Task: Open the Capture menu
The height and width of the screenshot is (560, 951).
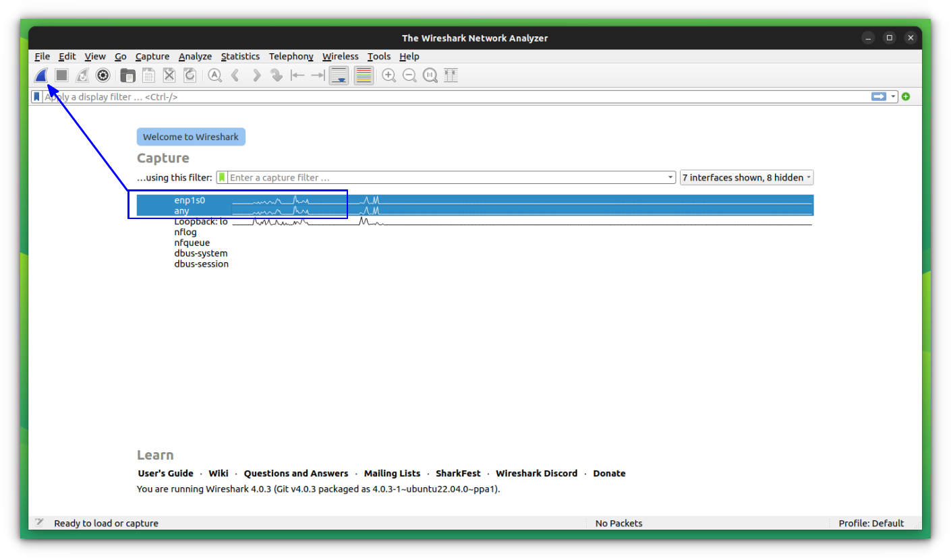Action: (x=152, y=57)
